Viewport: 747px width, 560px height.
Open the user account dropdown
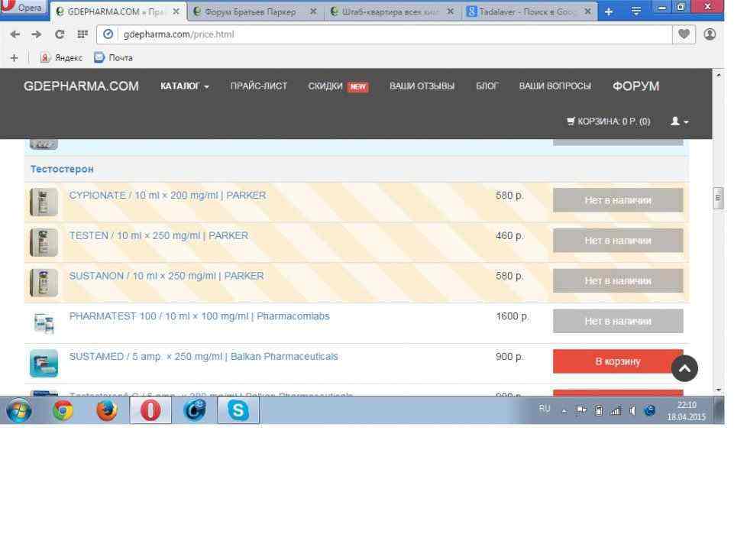[x=679, y=121]
